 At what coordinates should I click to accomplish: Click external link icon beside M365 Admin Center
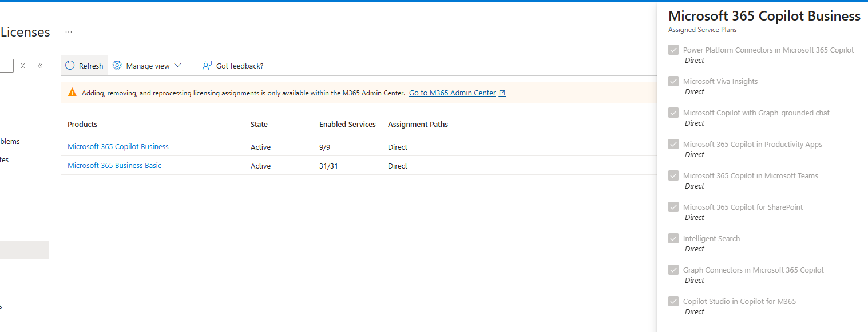[502, 93]
